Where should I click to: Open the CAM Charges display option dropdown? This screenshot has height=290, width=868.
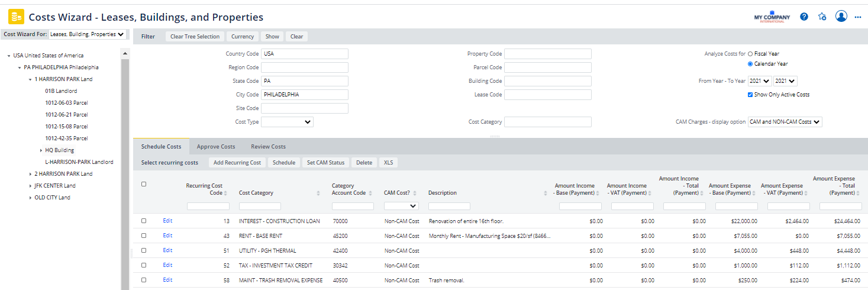785,122
